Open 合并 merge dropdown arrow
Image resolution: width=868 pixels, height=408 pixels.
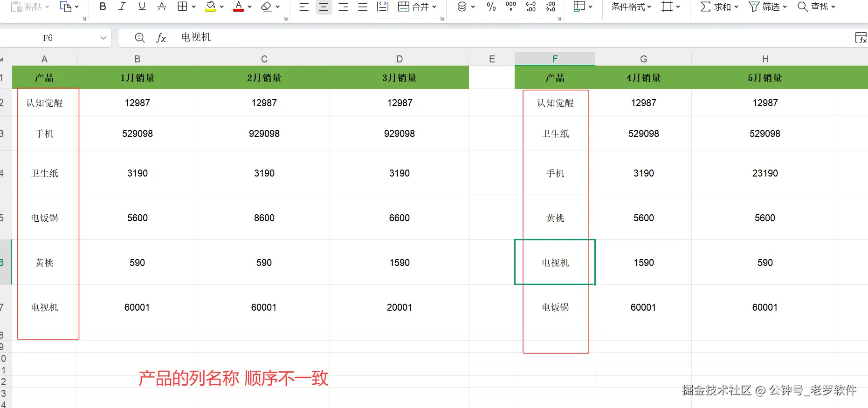[x=434, y=7]
